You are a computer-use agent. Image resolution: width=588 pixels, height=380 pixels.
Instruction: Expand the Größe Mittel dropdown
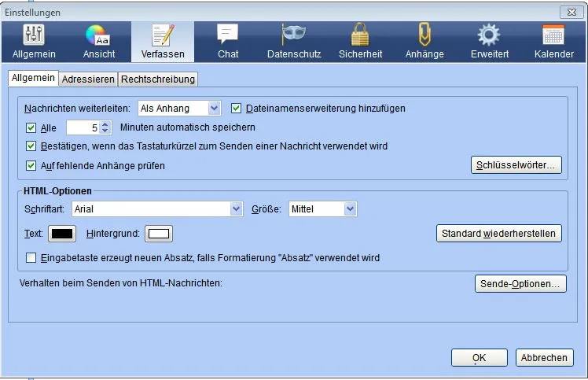[323, 209]
